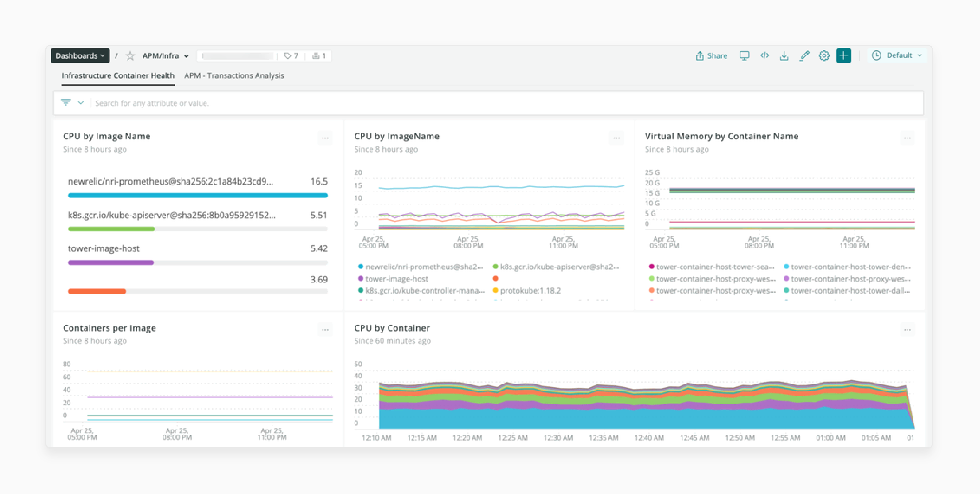Image resolution: width=980 pixels, height=494 pixels.
Task: Open the Dashboards dropdown menu
Action: (80, 56)
